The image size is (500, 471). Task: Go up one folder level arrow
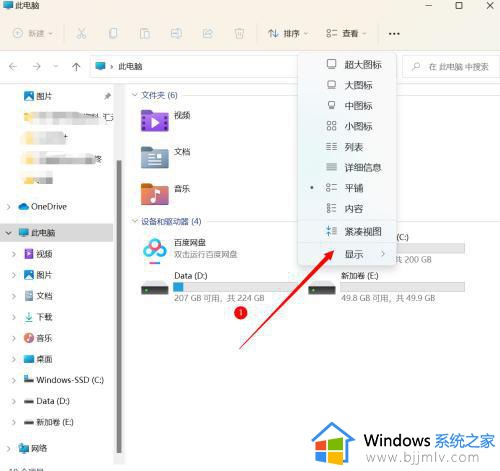pos(76,67)
